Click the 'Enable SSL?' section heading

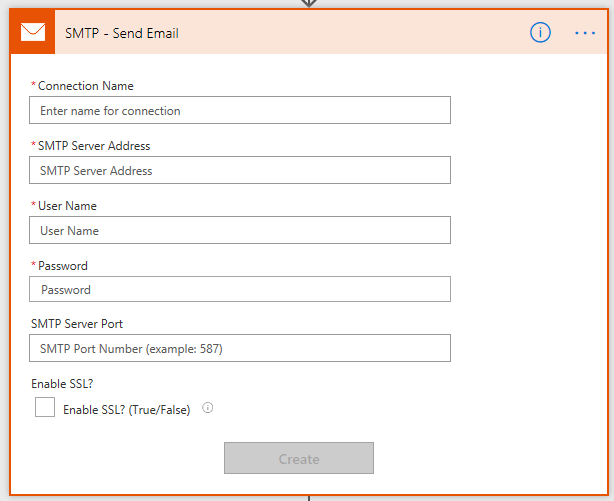pyautogui.click(x=62, y=383)
